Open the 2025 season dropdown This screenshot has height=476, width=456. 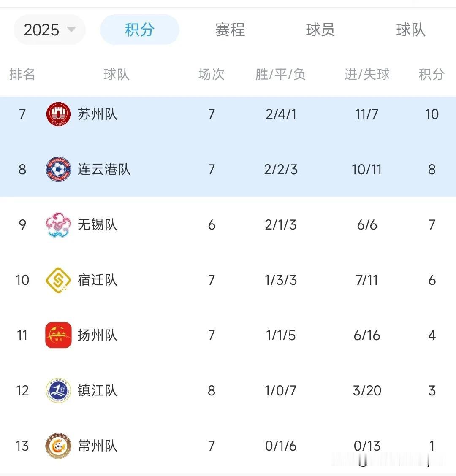(49, 30)
